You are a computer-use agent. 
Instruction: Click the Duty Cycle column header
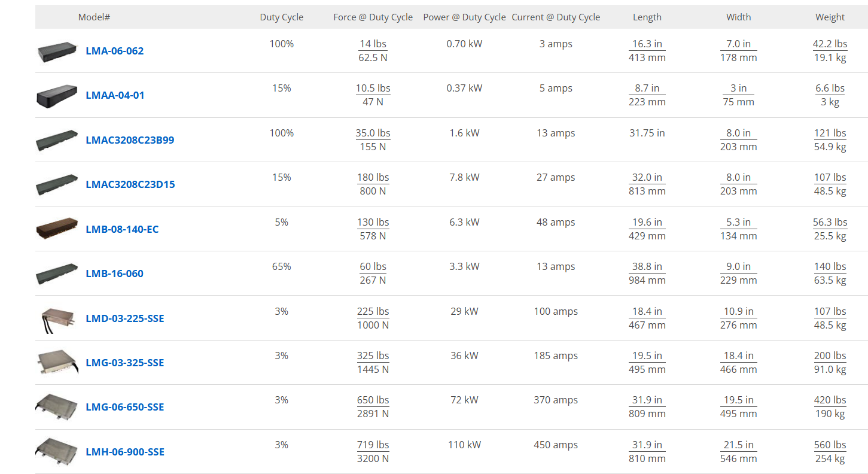coord(281,17)
